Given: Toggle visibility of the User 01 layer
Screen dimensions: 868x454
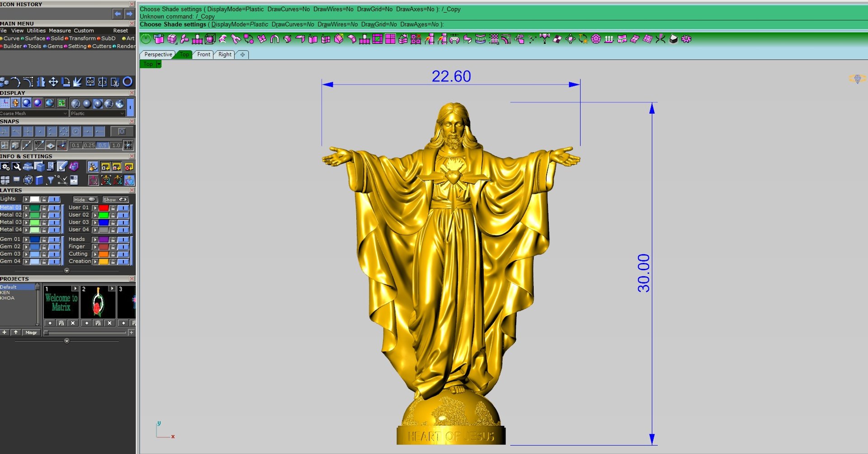Looking at the screenshot, I should tap(123, 208).
